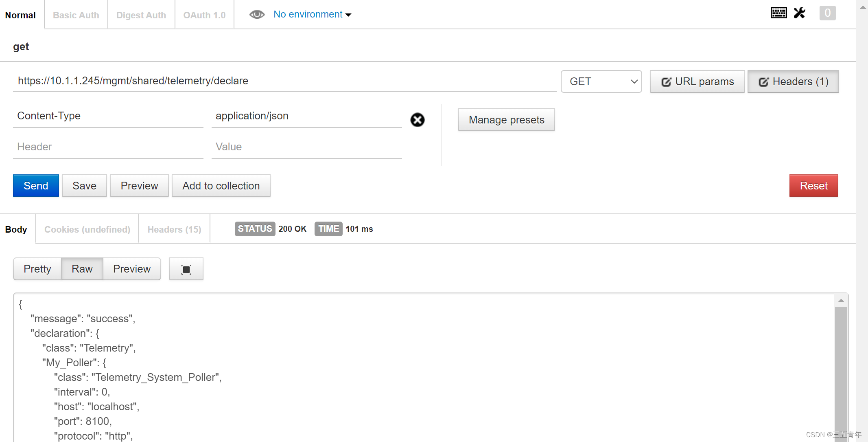
Task: Click the request counter badge showing 0
Action: 827,13
